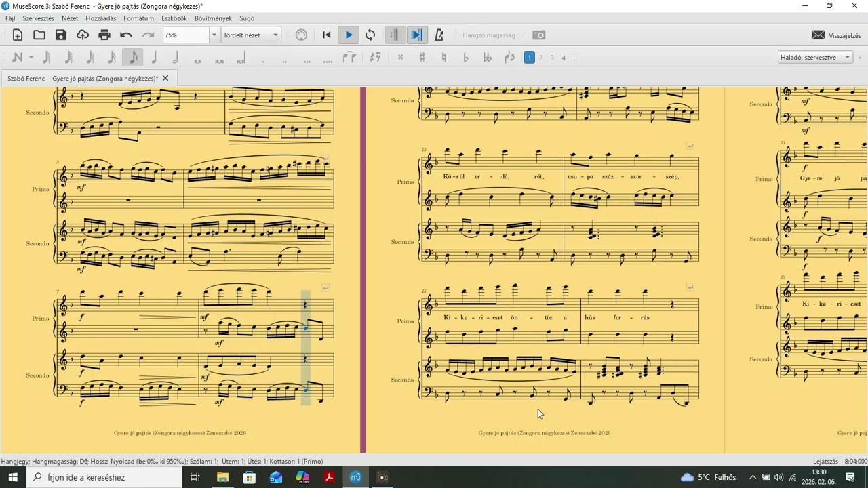Open the Eszközök menu

174,18
